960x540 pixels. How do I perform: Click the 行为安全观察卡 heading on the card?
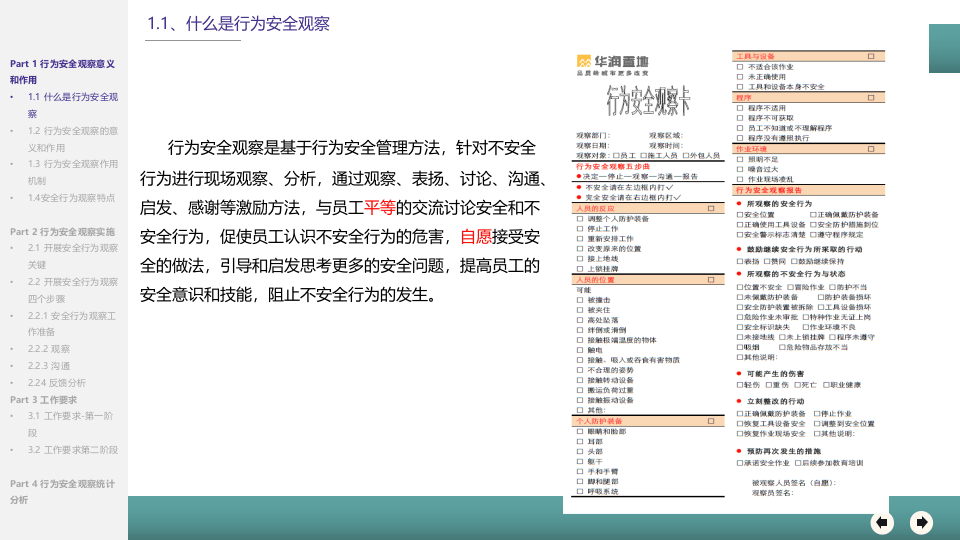coord(648,101)
